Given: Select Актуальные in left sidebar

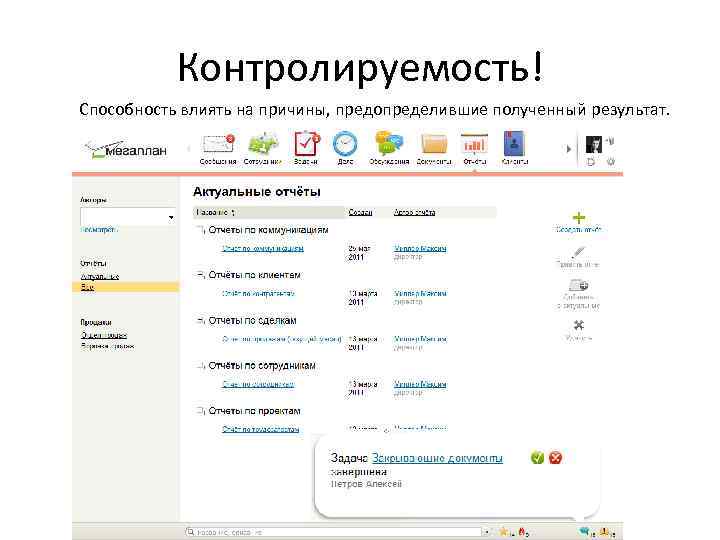Looking at the screenshot, I should (x=100, y=276).
